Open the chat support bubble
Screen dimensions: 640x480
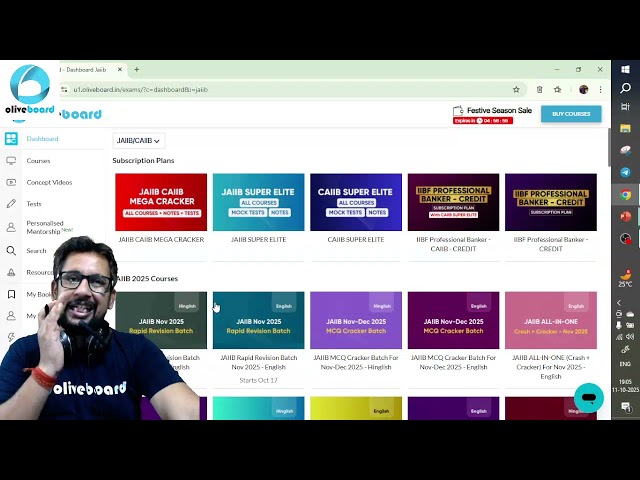coord(589,397)
